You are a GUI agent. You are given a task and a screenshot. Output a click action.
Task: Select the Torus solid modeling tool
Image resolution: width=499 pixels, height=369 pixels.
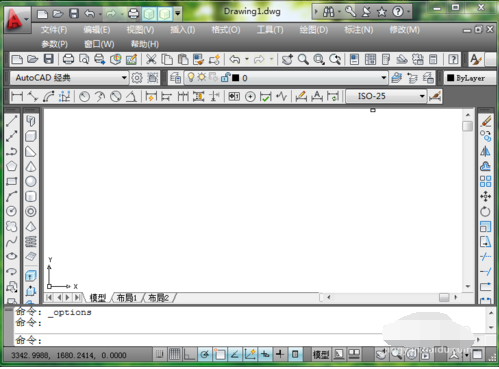[31, 211]
